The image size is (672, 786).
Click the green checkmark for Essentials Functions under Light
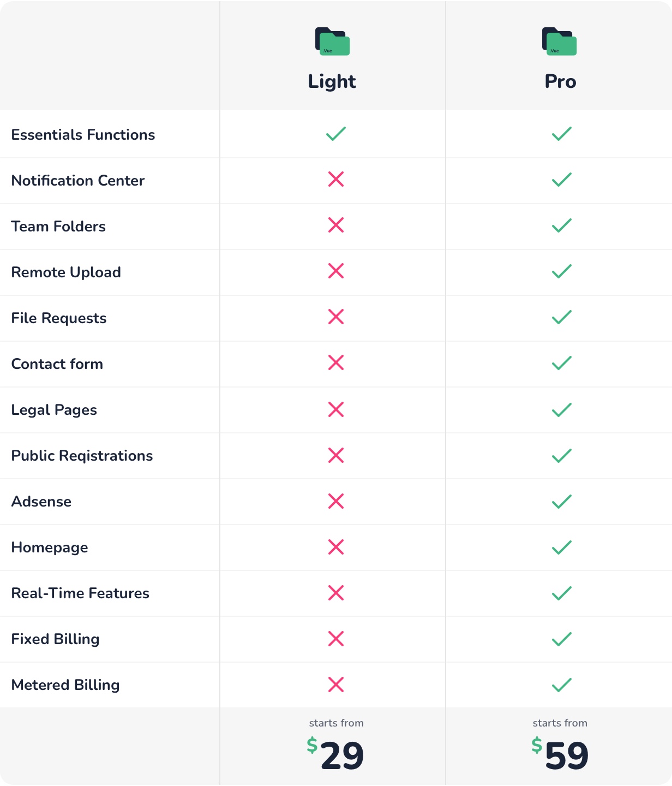pos(336,134)
